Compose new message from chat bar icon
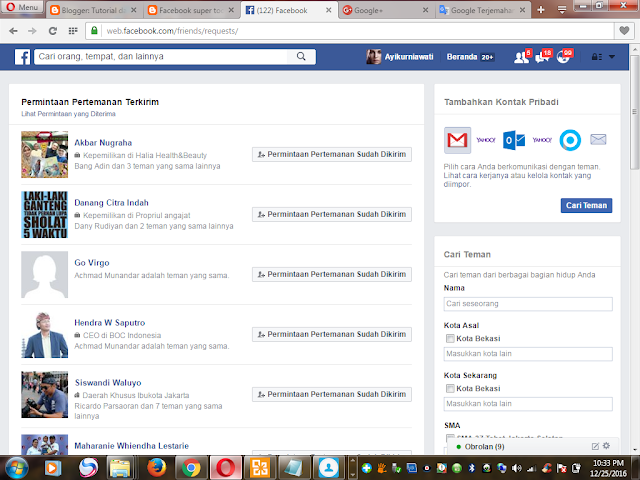Viewport: 640px width, 480px height. click(x=595, y=447)
